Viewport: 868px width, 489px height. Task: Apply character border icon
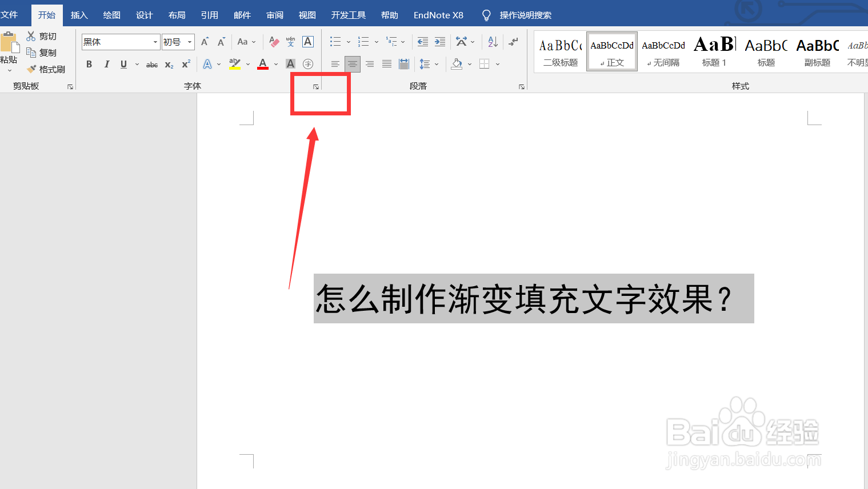pos(308,42)
